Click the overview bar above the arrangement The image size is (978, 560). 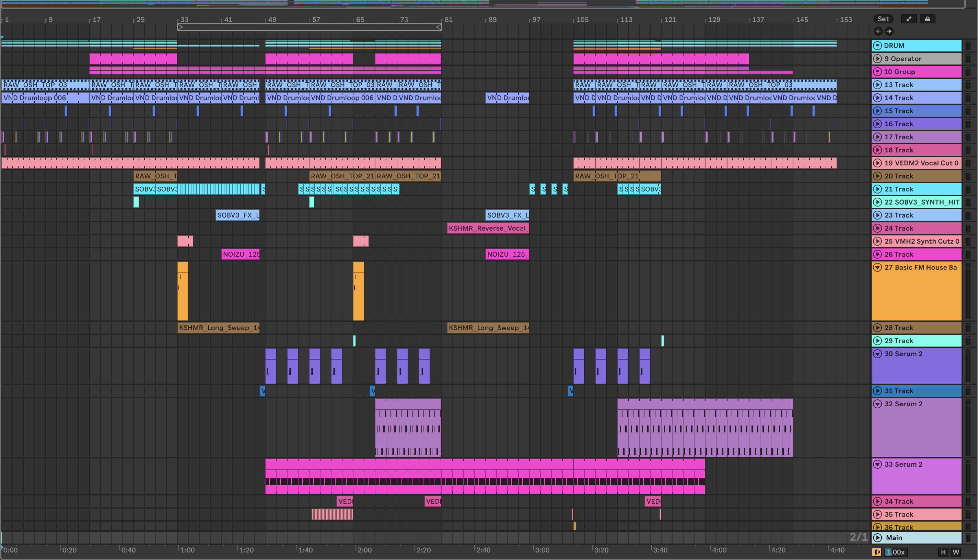(x=483, y=3)
